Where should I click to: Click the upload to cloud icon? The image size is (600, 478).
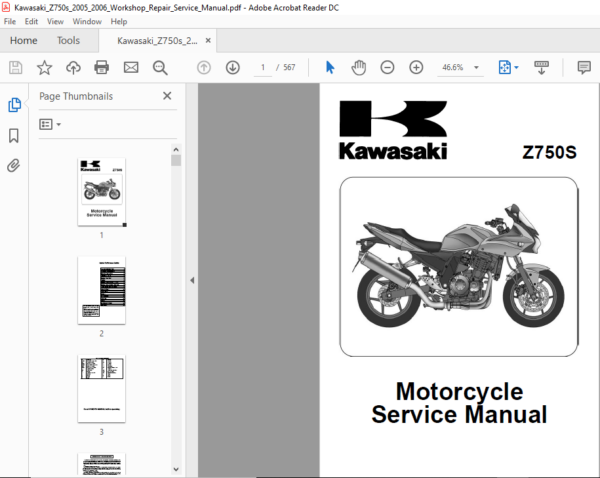point(73,68)
